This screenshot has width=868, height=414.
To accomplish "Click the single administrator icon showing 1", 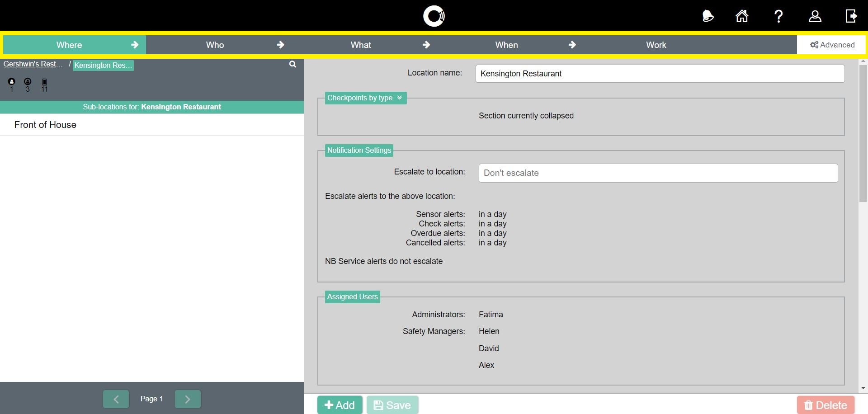I will tap(11, 82).
